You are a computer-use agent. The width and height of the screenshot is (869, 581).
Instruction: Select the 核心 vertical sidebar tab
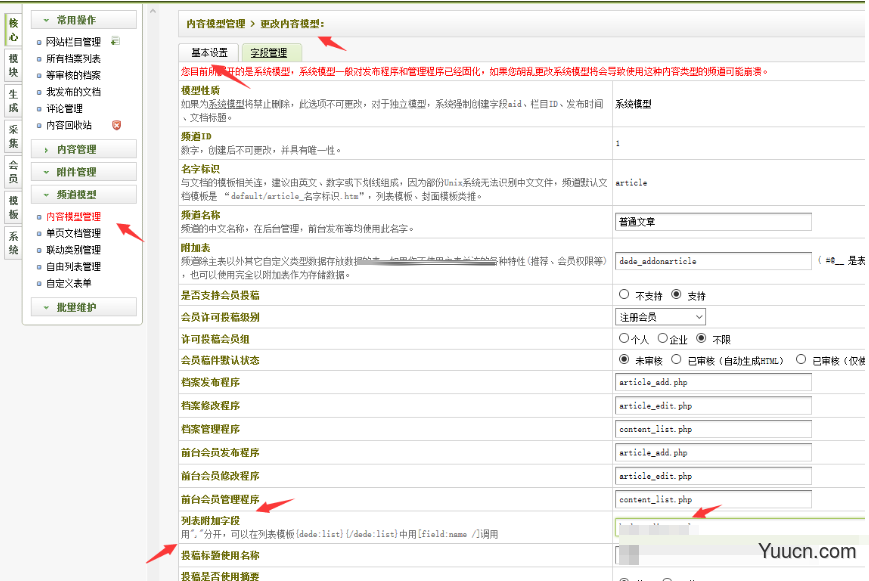coord(13,29)
